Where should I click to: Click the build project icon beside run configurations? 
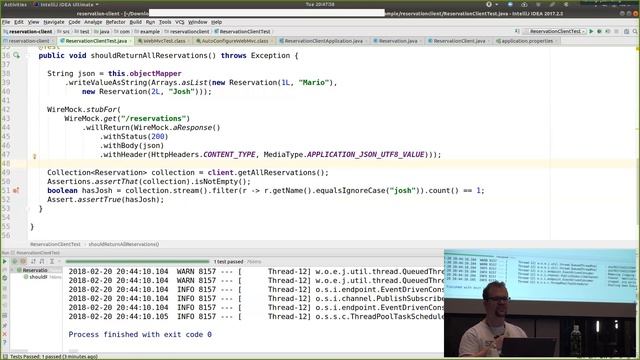(x=517, y=31)
